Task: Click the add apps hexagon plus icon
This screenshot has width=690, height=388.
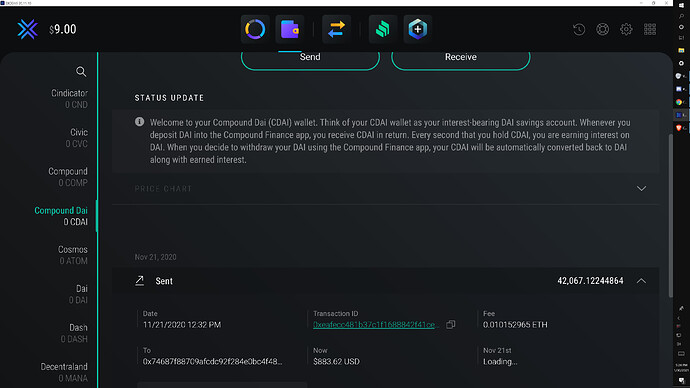Action: pyautogui.click(x=418, y=29)
